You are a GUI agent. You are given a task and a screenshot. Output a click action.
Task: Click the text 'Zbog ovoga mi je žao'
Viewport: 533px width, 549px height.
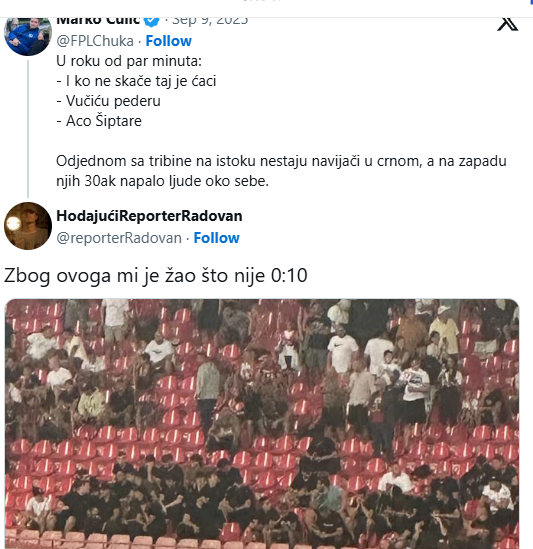[101, 276]
